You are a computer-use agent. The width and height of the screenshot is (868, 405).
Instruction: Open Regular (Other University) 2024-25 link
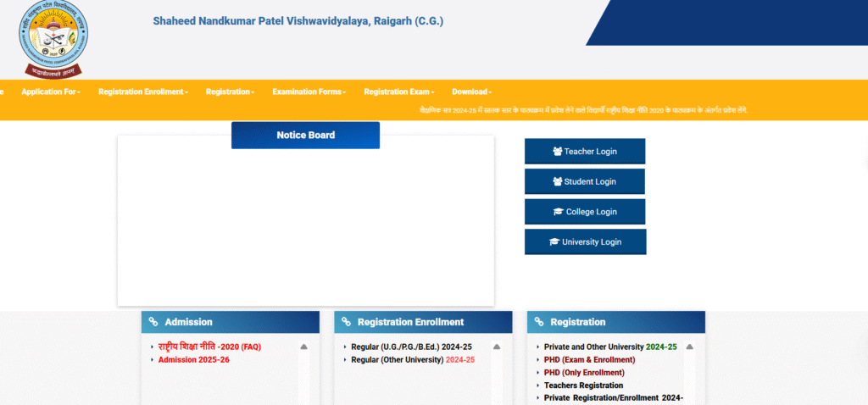click(x=413, y=359)
